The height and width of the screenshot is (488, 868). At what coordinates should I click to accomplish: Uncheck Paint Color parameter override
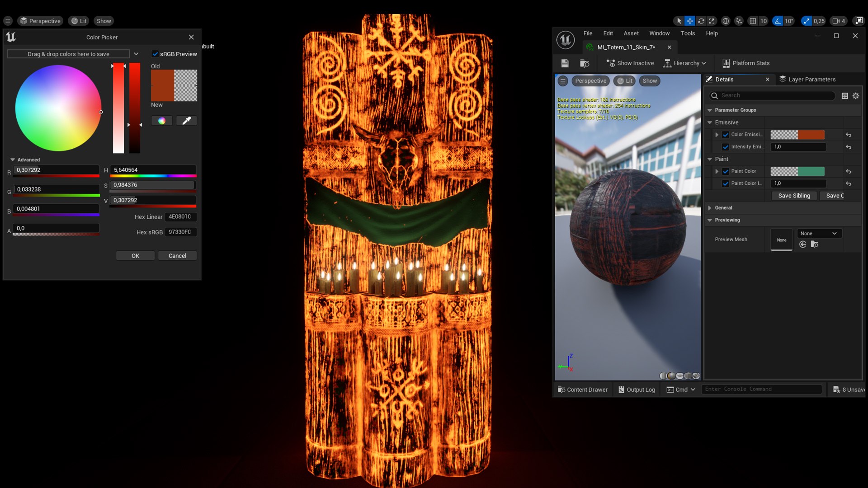pyautogui.click(x=726, y=171)
